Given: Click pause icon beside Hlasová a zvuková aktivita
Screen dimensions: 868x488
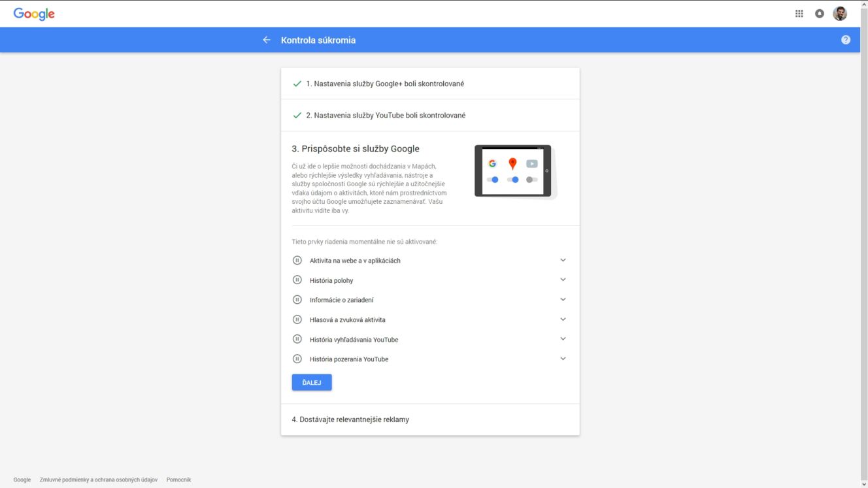Looking at the screenshot, I should click(x=297, y=319).
